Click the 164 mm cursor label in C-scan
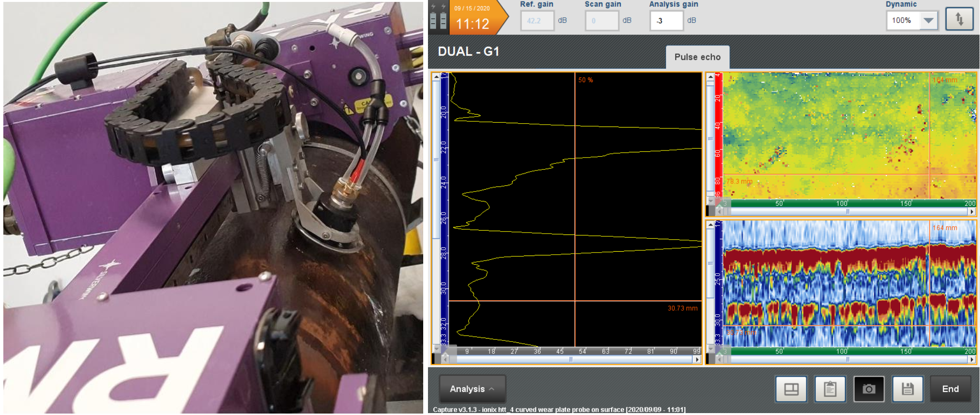 coord(945,80)
